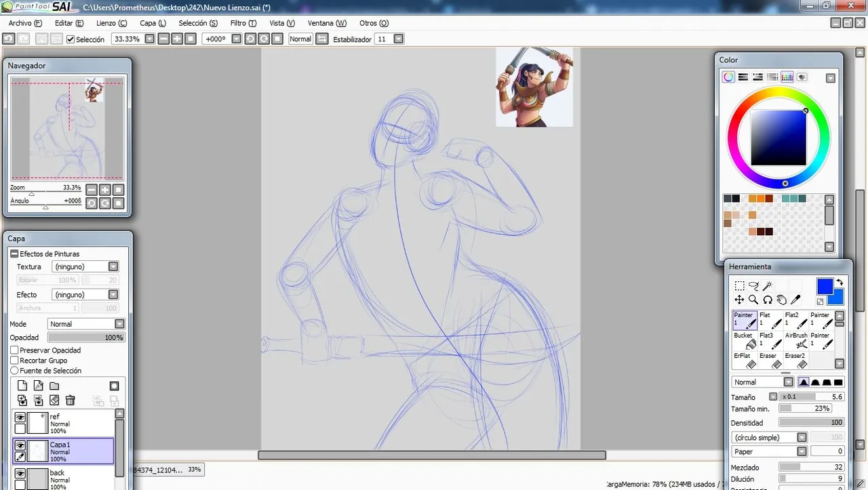Open the Efecto dropdown

pos(113,295)
